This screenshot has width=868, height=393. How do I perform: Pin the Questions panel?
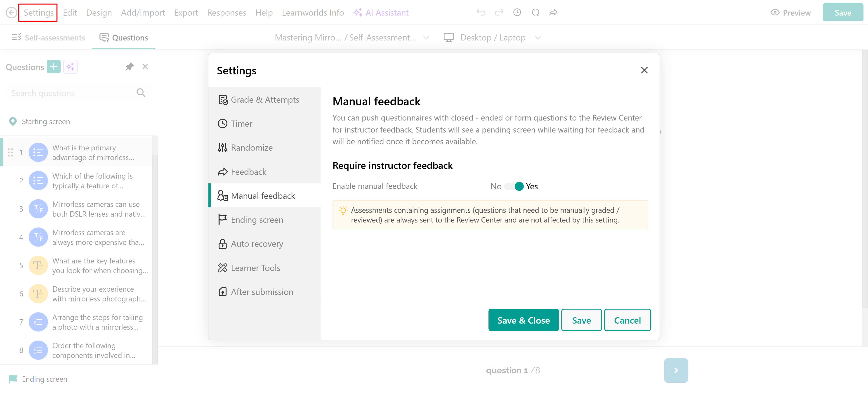tap(129, 67)
